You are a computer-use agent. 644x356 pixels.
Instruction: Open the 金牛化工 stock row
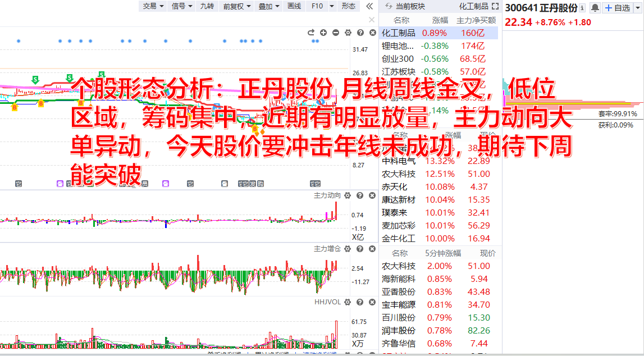(439, 239)
